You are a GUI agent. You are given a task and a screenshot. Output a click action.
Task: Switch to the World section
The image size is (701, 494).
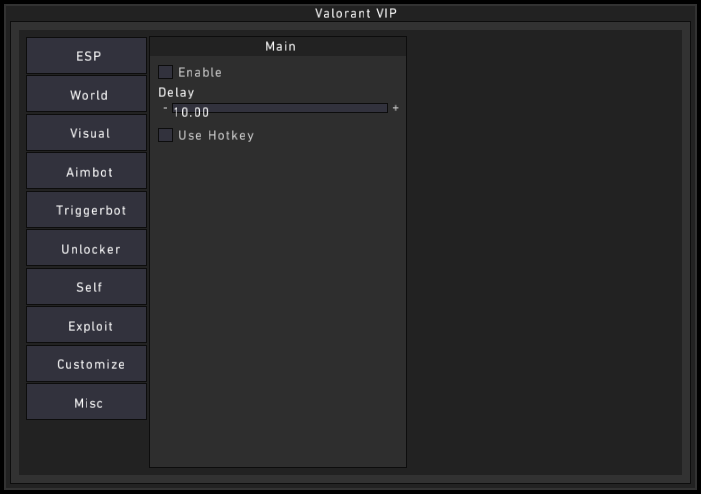tap(87, 95)
